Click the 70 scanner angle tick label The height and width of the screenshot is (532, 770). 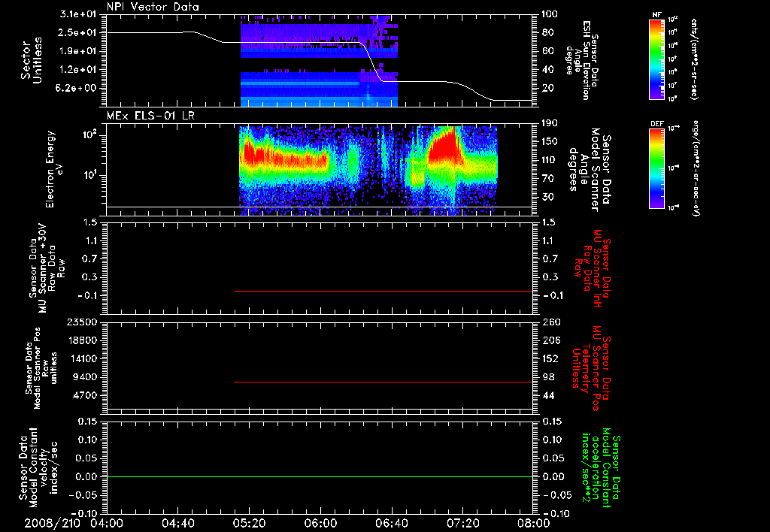(547, 179)
